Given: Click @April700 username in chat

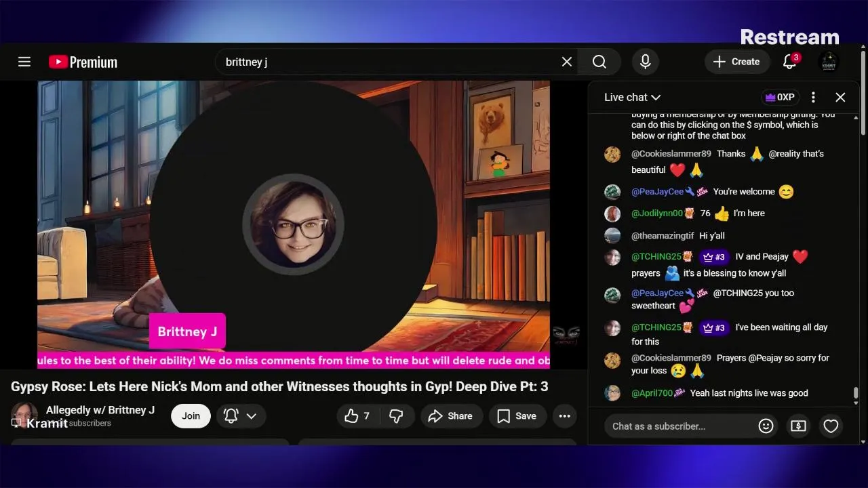Looking at the screenshot, I should click(652, 393).
